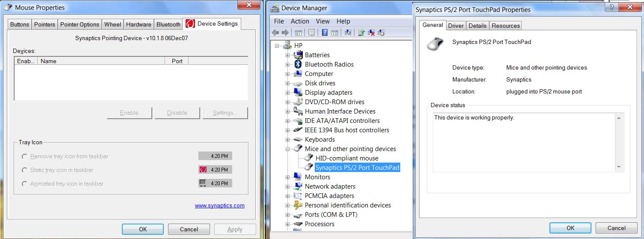Open the Wheel tab

point(112,24)
